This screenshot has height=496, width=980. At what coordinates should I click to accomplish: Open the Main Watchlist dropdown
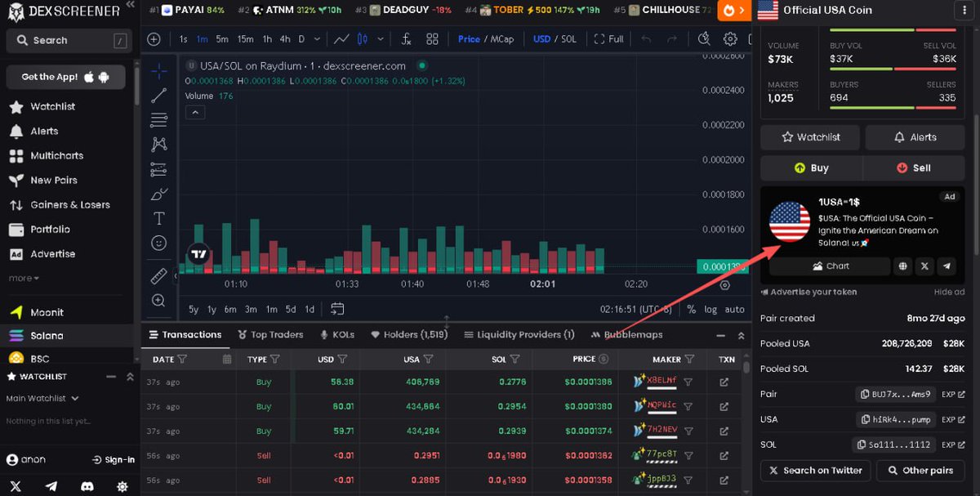(42, 398)
